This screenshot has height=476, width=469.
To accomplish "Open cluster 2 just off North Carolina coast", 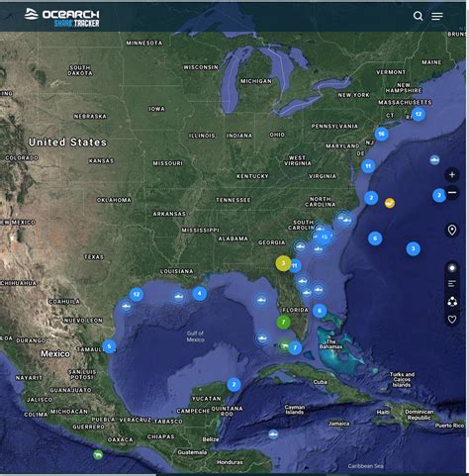I will tap(371, 198).
